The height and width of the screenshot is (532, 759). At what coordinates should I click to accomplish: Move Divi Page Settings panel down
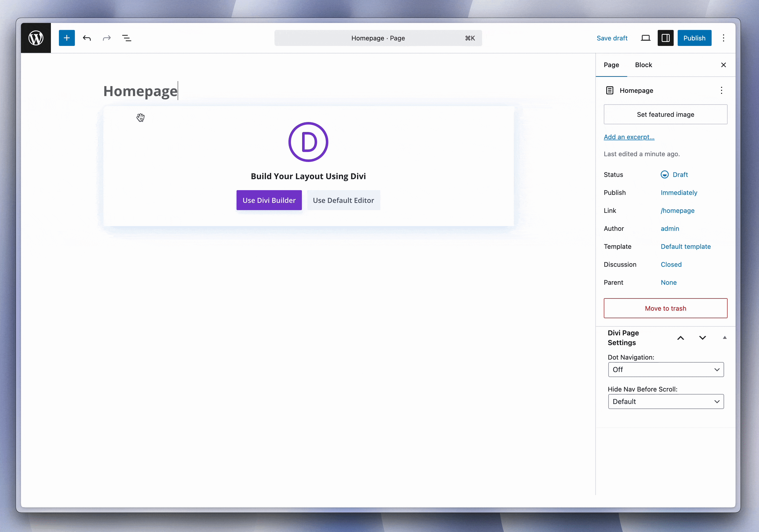[x=702, y=338]
